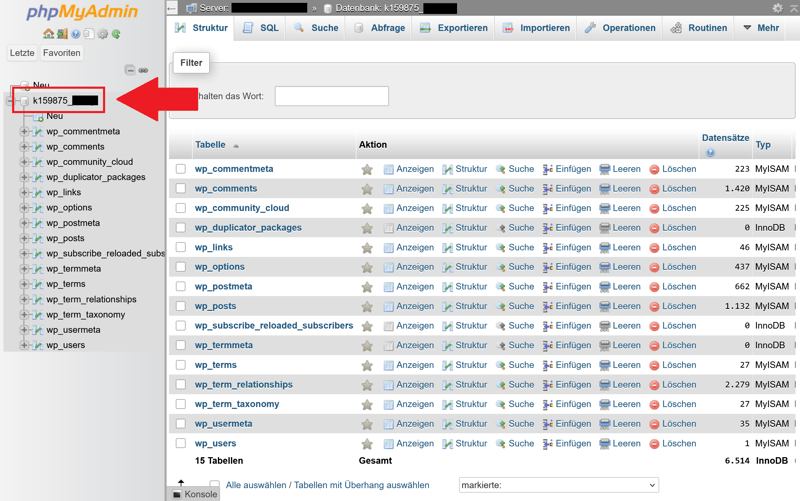Open the 'markierte:' dropdown
This screenshot has height=501, width=800.
click(558, 485)
